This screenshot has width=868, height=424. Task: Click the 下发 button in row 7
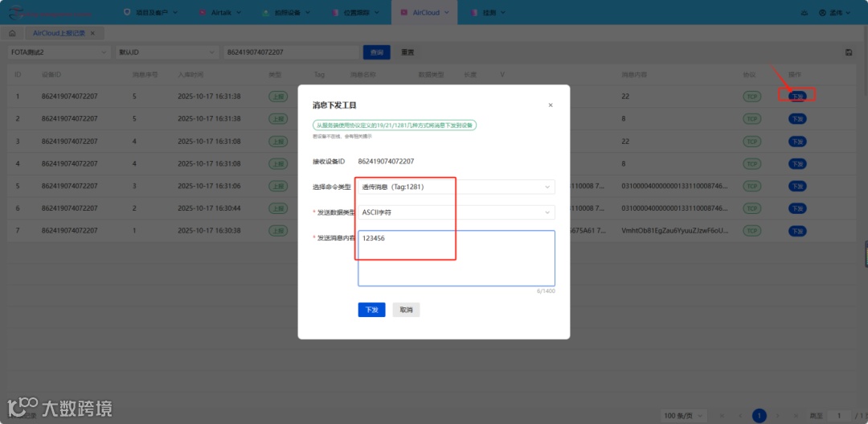(x=797, y=230)
